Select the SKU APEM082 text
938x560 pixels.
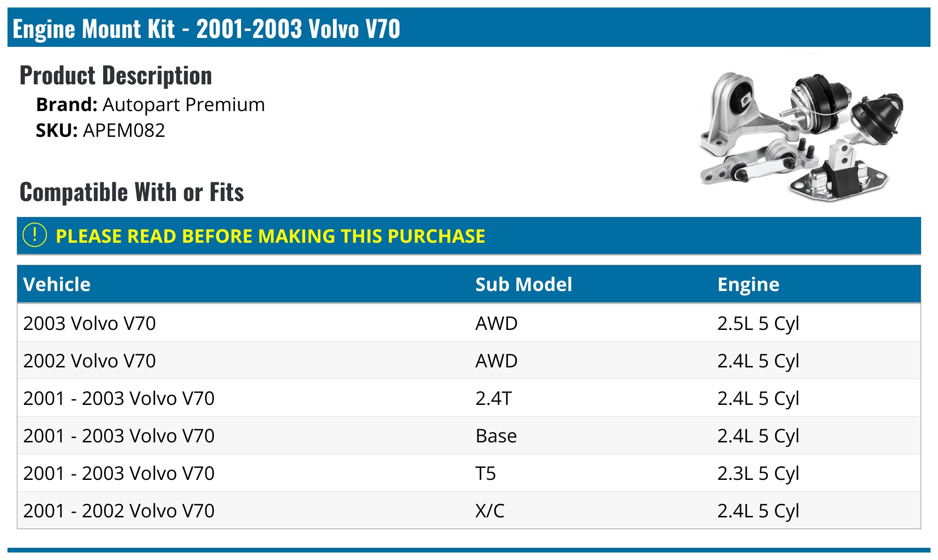coord(101,130)
